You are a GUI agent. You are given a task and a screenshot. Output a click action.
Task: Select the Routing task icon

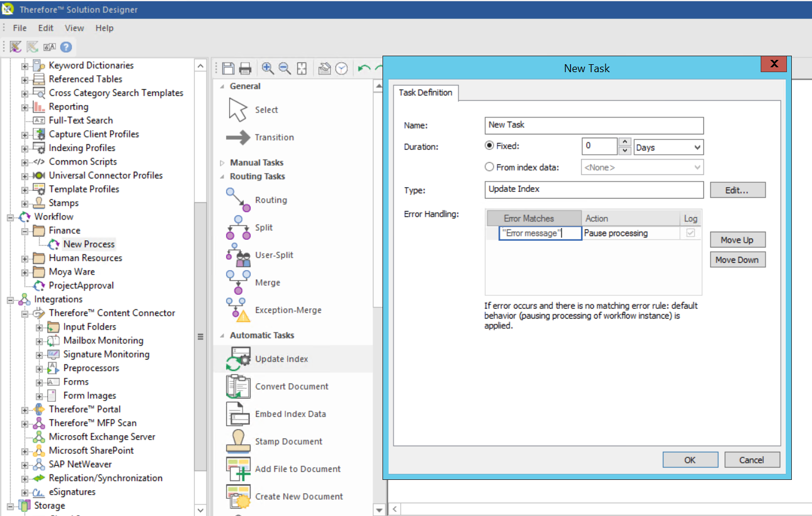(238, 200)
